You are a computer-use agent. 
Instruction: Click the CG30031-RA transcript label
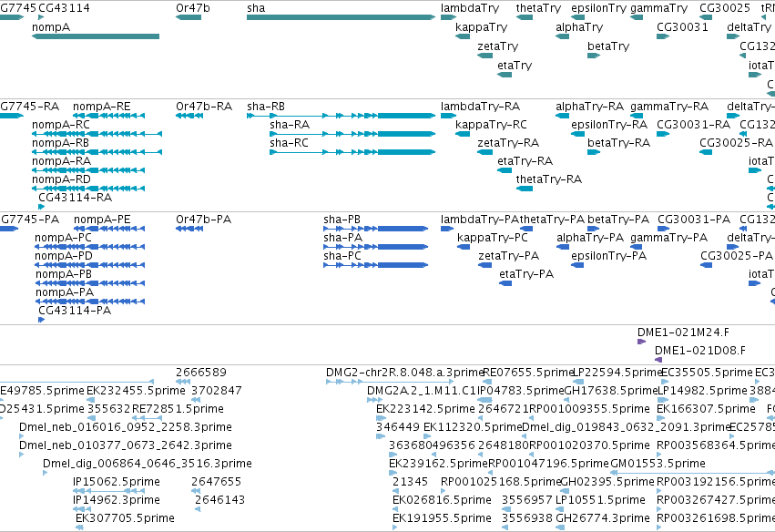click(693, 125)
